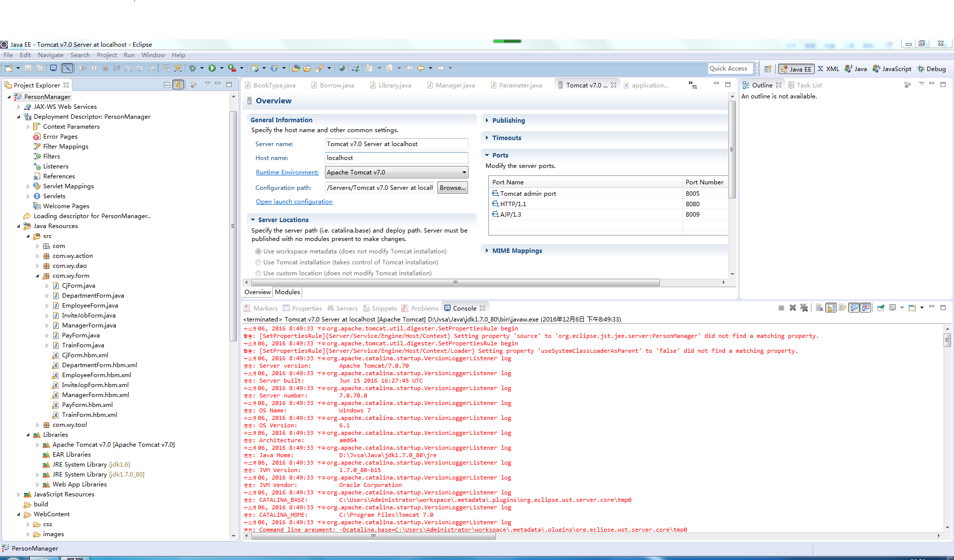Click the Server name input field
Image resolution: width=954 pixels, height=560 pixels.
coord(396,144)
